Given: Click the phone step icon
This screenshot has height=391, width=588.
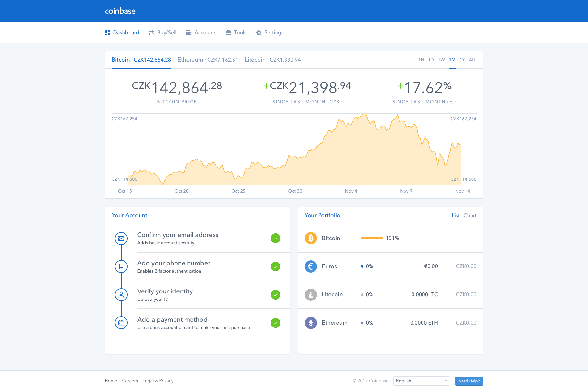Looking at the screenshot, I should coord(121,266).
